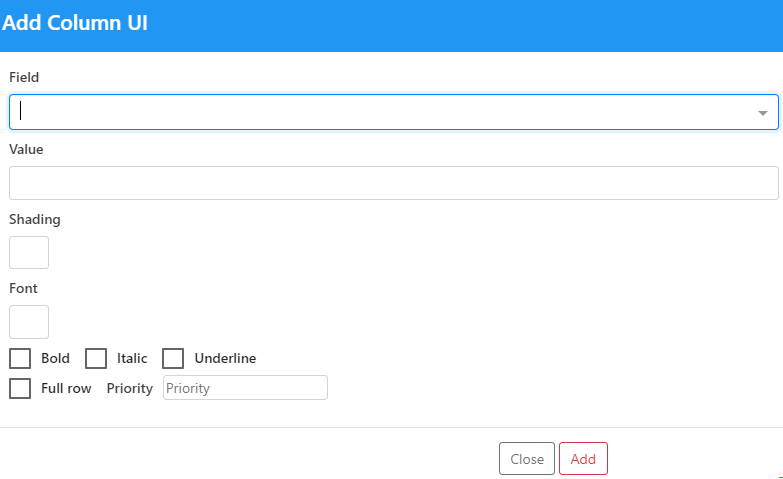Click the Font label text
783x479 pixels.
point(23,289)
